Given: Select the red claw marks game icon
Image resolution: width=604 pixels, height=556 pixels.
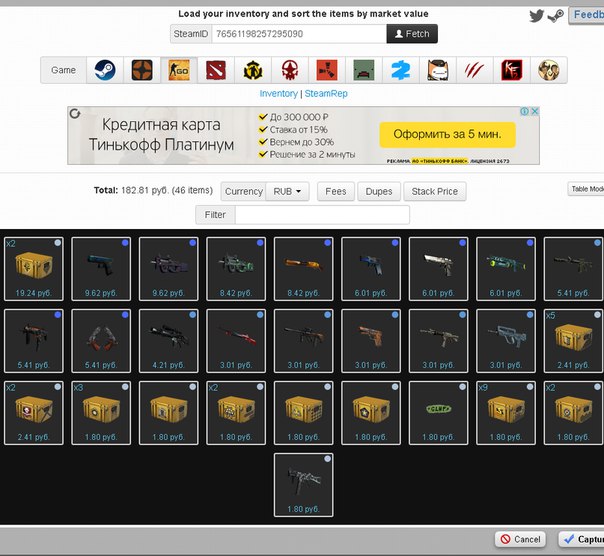Looking at the screenshot, I should coord(475,70).
